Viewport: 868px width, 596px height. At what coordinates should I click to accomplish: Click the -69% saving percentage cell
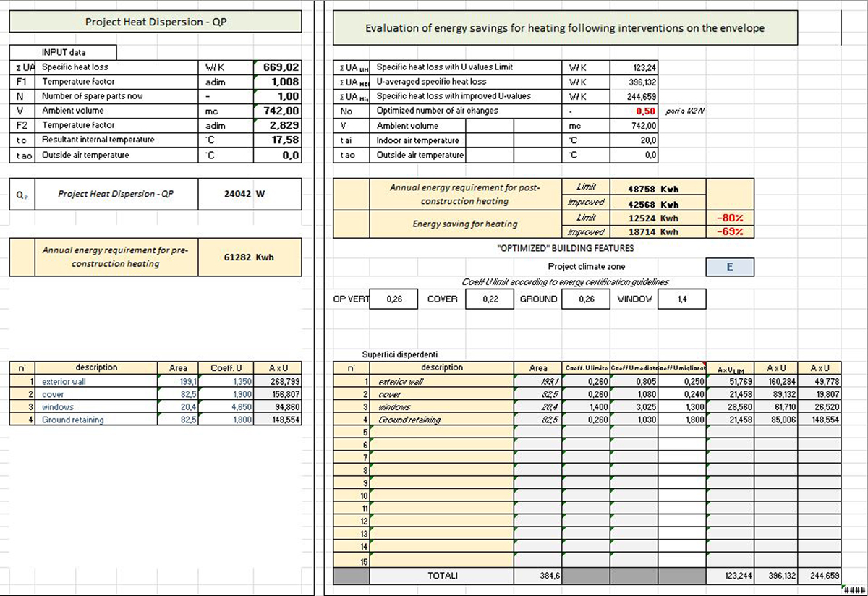[730, 232]
